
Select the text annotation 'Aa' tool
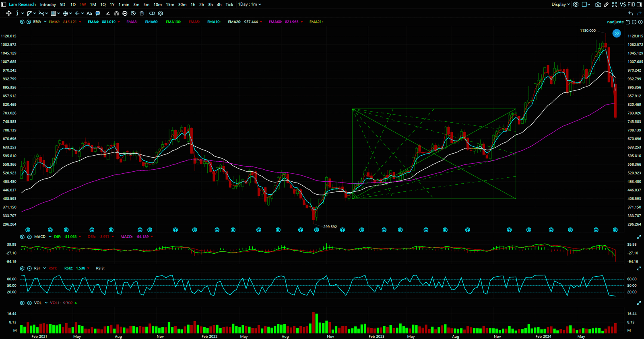coord(89,13)
